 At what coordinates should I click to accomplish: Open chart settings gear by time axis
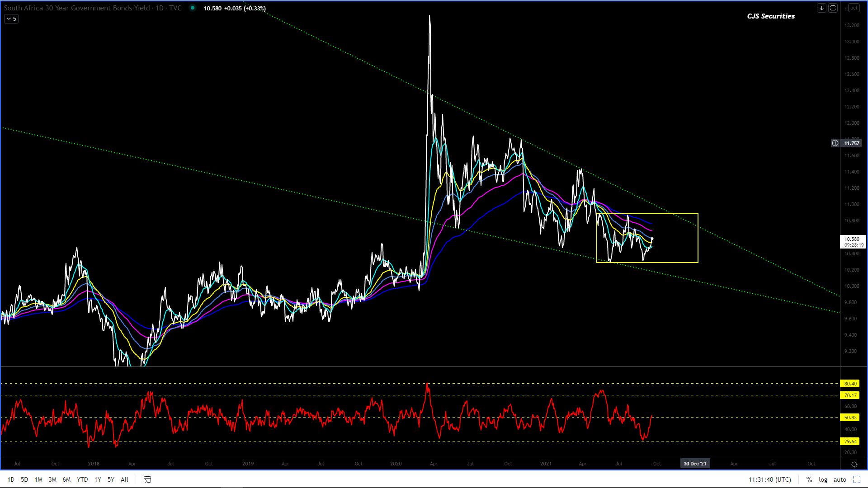point(854,464)
